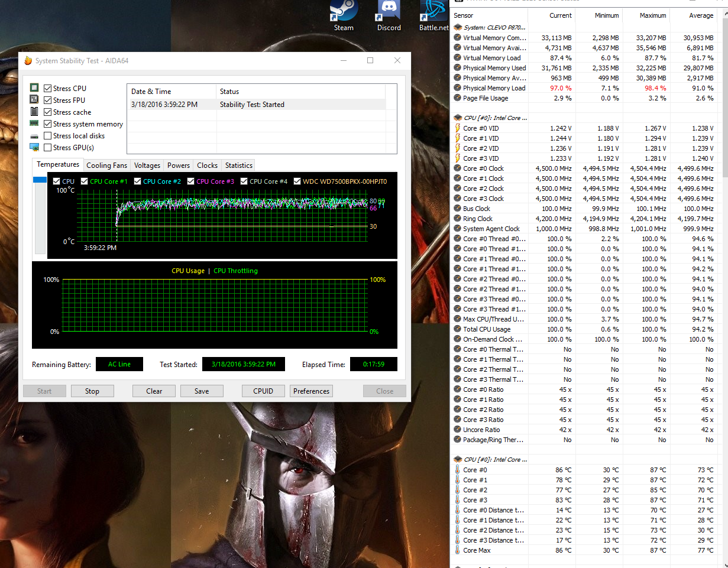
Task: Enable the Stress local disks checkbox
Action: pyautogui.click(x=47, y=136)
